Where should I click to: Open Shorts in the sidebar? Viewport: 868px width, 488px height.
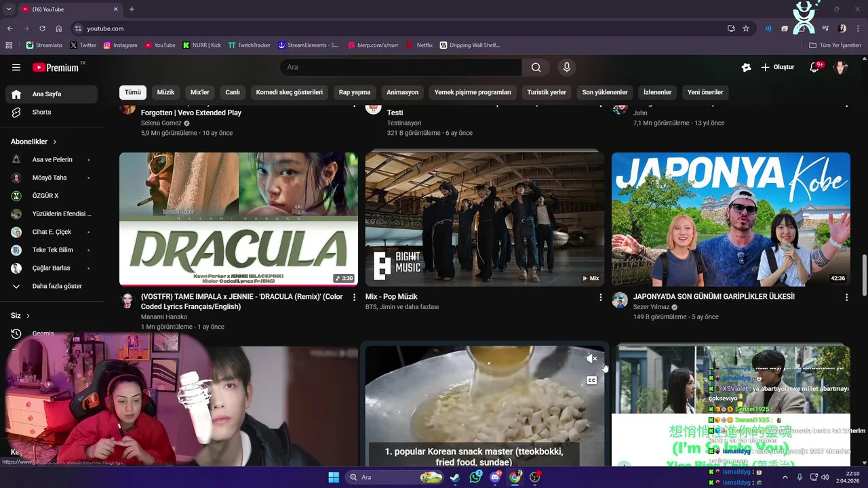[x=52, y=112]
